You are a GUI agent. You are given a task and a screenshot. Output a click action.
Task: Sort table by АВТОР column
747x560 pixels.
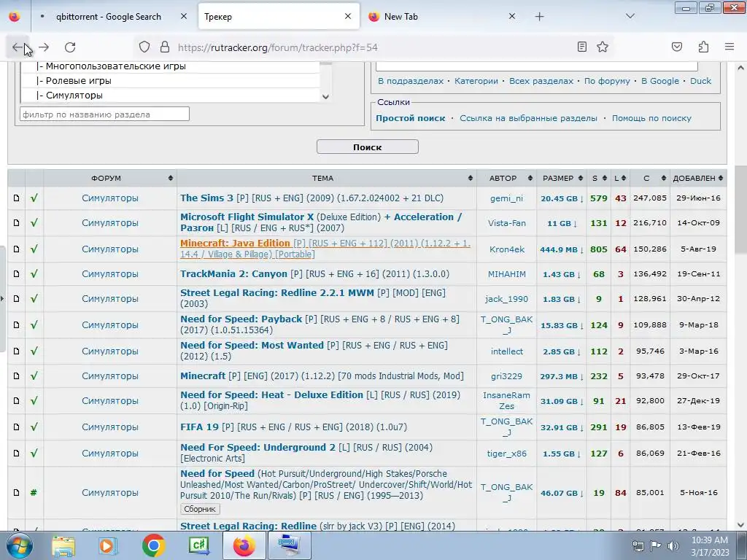pos(506,178)
